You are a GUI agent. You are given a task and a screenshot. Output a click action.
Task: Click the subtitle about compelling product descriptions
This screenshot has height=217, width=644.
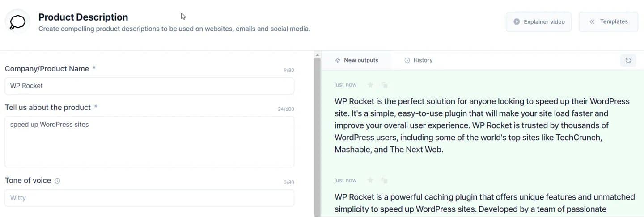(x=174, y=29)
